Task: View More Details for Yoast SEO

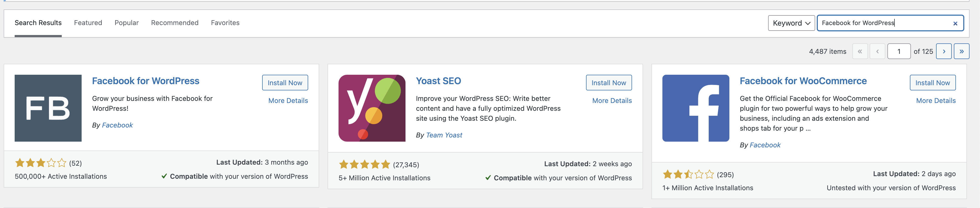Action: point(612,101)
